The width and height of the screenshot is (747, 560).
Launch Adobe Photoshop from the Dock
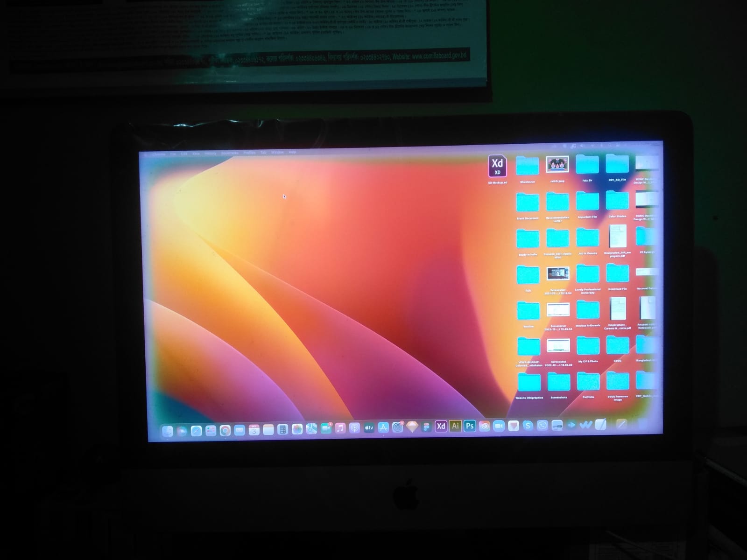(470, 426)
